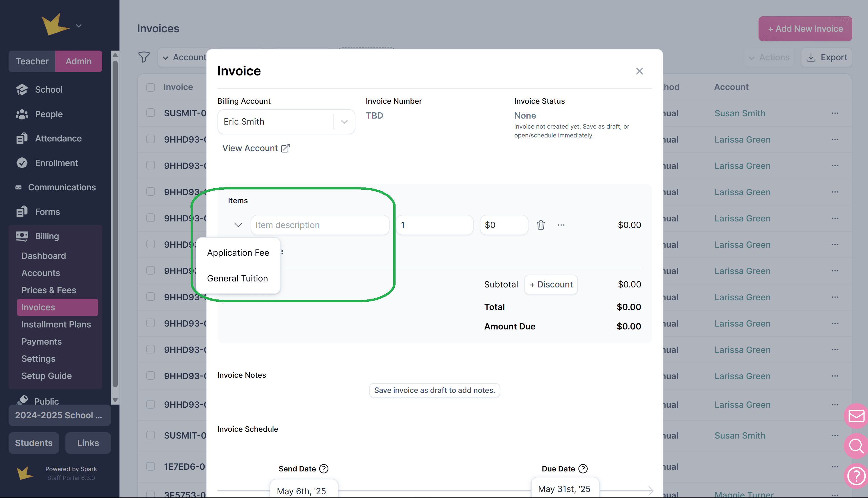
Task: Click the Send Date help icon
Action: point(324,469)
